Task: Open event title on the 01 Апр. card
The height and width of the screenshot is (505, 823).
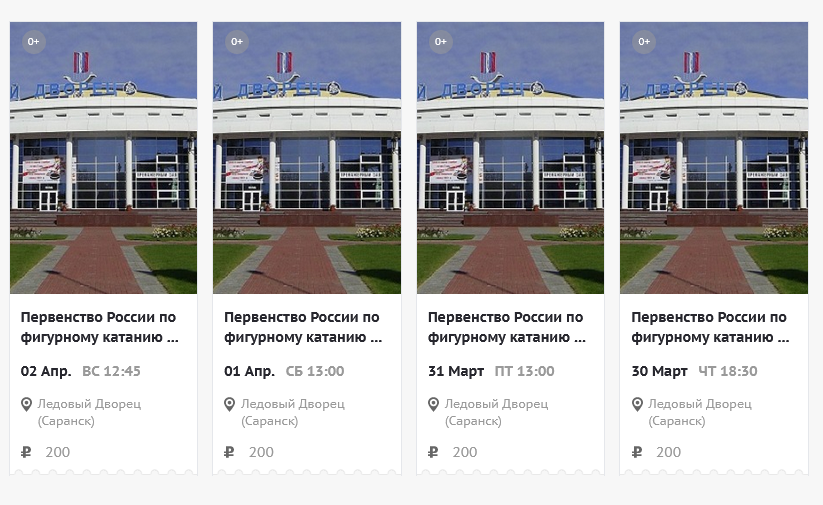Action: tap(303, 327)
